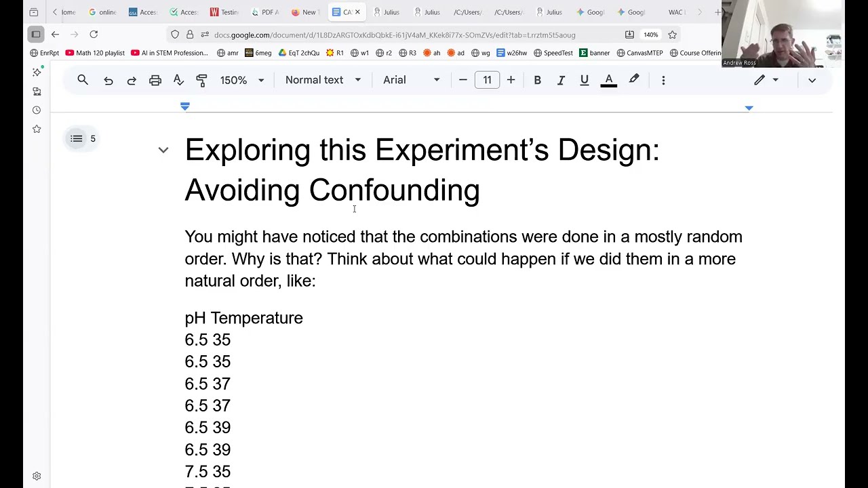Click the install page download icon
Viewport: 868px width, 488px height.
click(x=629, y=35)
